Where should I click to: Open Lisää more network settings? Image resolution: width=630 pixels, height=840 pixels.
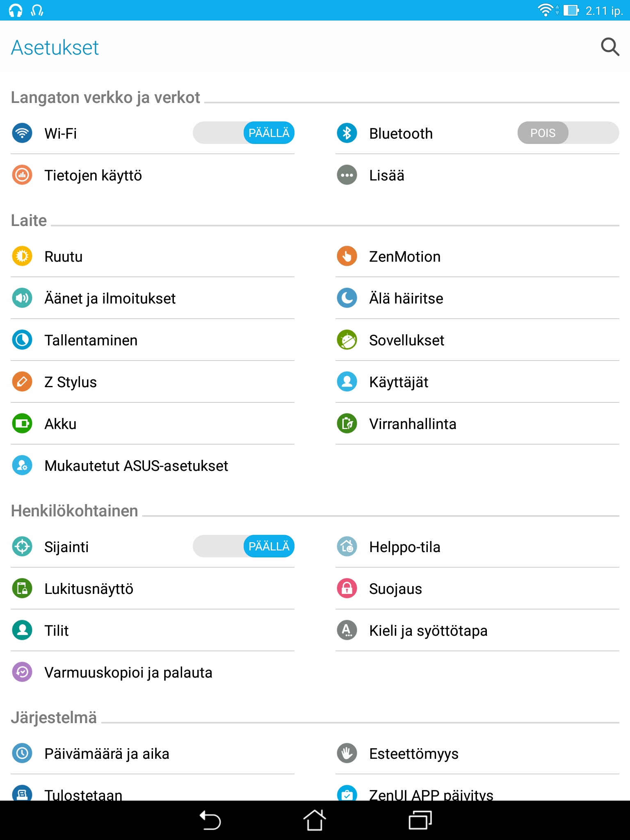477,175
